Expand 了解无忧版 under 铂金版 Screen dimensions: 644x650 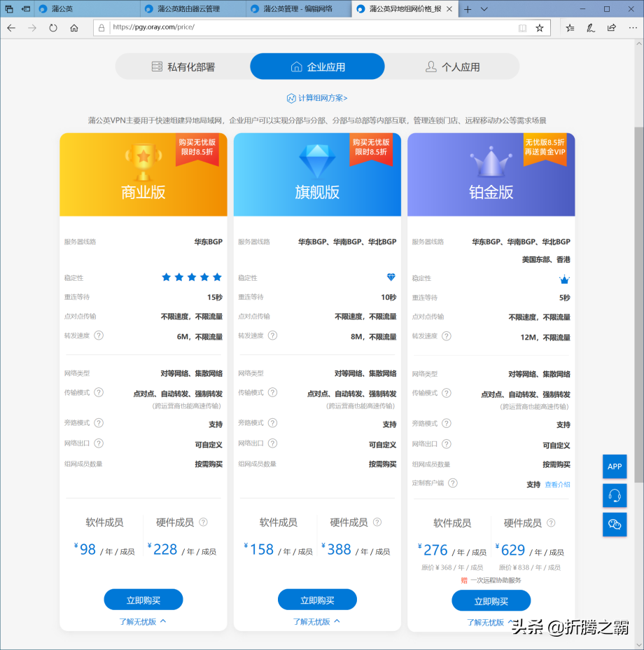pos(489,622)
